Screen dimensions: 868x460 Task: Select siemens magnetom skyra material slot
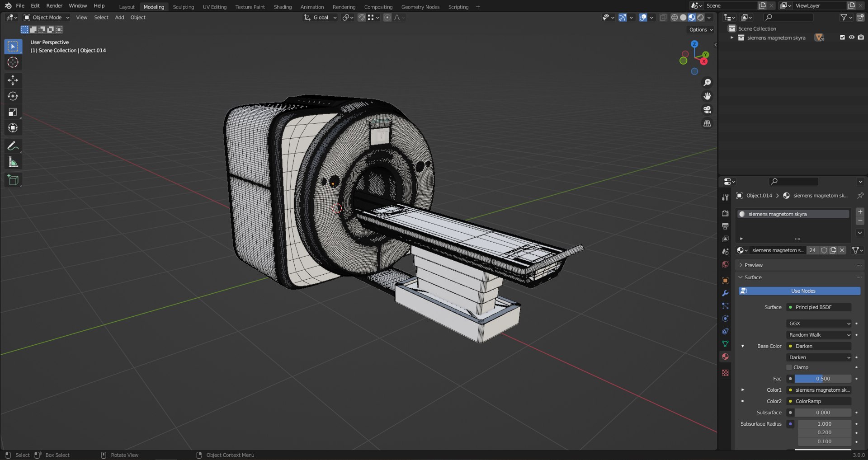pyautogui.click(x=793, y=214)
